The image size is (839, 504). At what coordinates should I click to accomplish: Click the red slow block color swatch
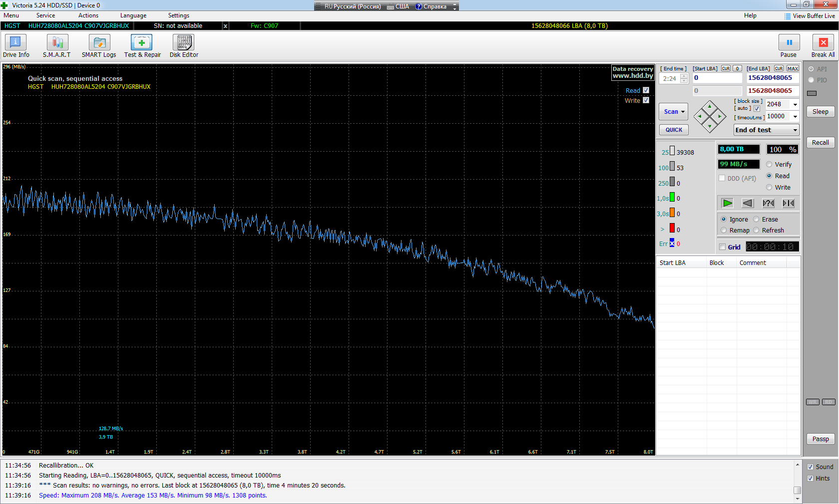coord(672,229)
